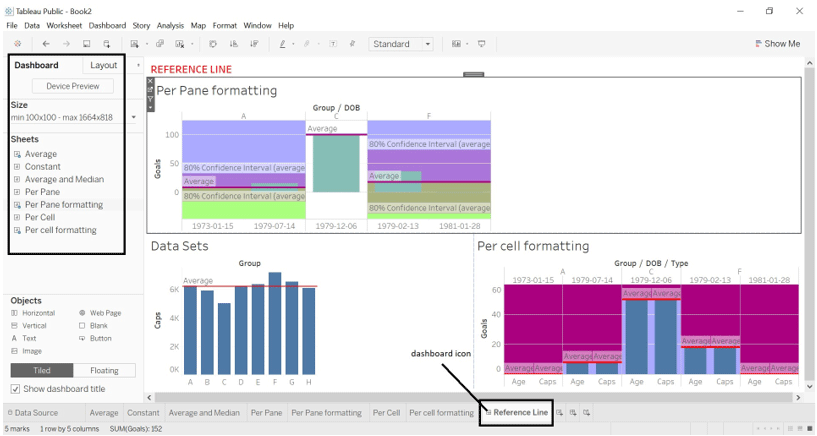This screenshot has width=817, height=436.
Task: Click the presentation mode icon in toolbar
Action: 482,44
